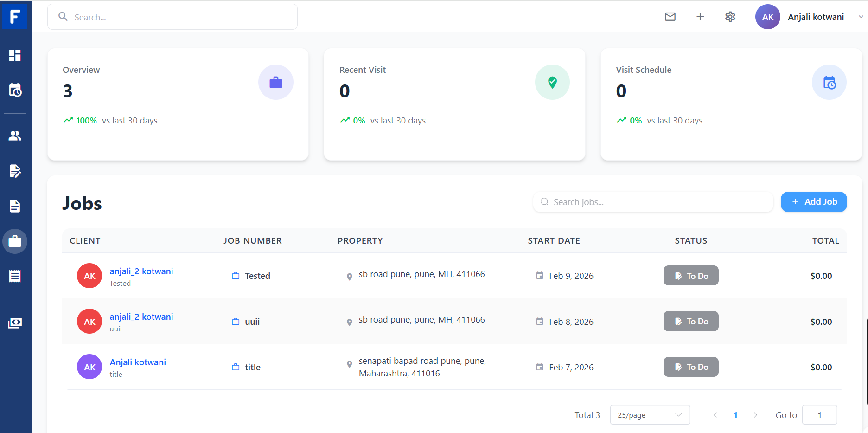Click the calendar icon beside Feb 9, 2026
The width and height of the screenshot is (868, 433).
pyautogui.click(x=540, y=276)
